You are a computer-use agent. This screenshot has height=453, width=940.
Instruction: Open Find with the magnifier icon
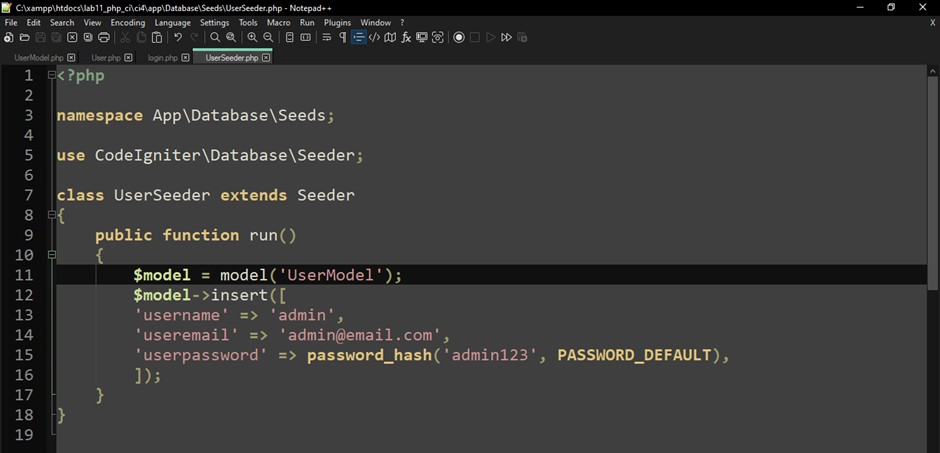click(215, 37)
